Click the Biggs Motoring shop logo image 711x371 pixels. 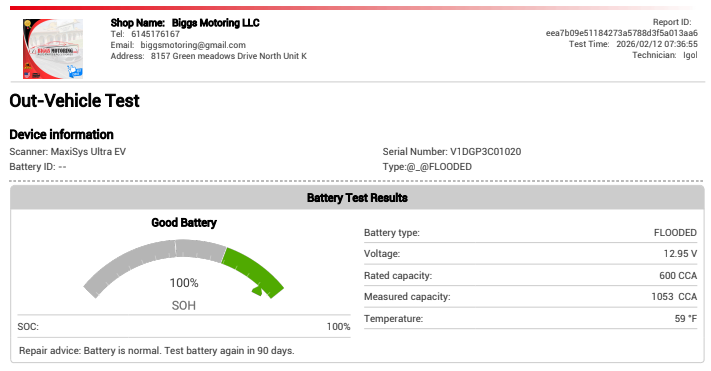pos(53,49)
